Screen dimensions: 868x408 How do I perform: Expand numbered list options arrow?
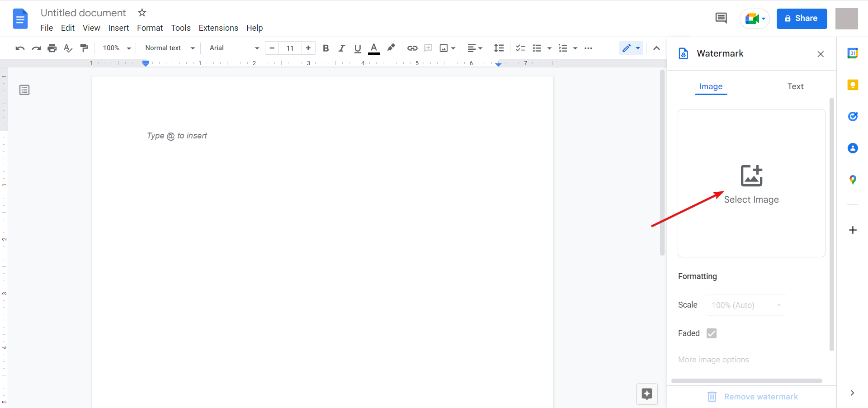click(x=575, y=48)
